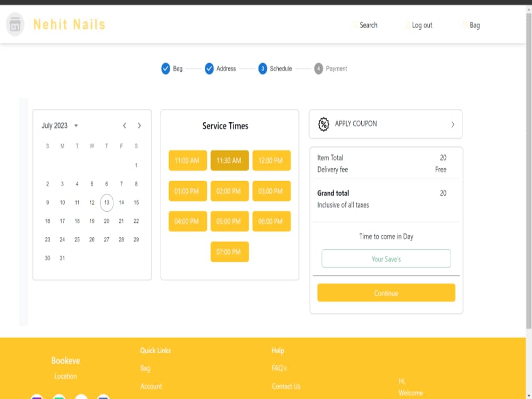
Task: Go to next month arrow
Action: coord(139,126)
